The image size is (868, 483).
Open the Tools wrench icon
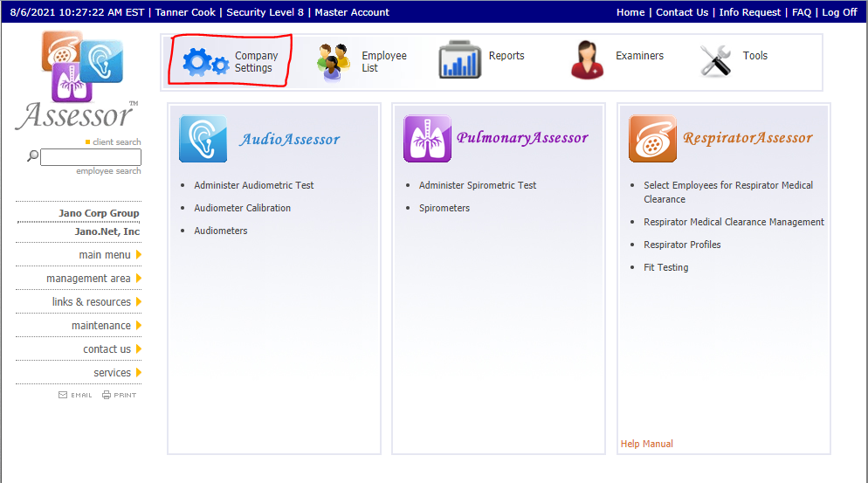click(715, 60)
